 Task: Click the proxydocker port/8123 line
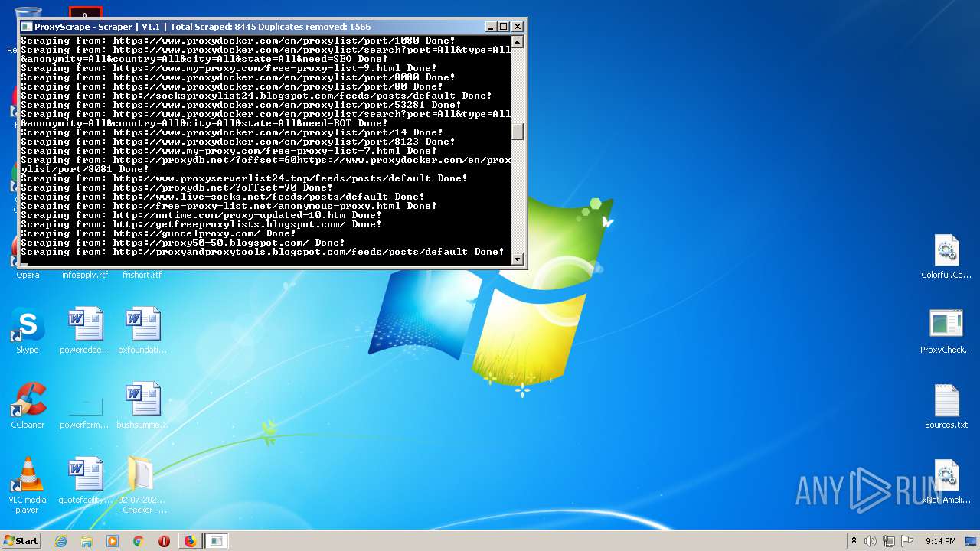point(238,142)
